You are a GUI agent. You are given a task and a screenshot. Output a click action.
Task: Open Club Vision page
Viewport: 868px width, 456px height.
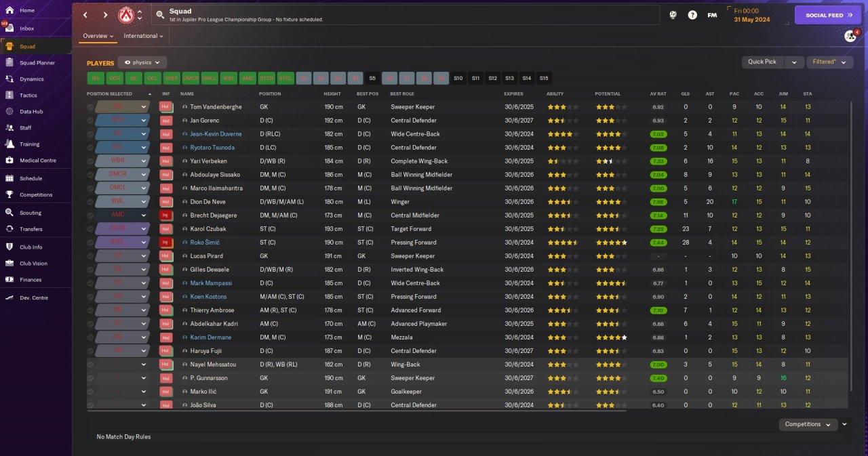click(x=33, y=263)
